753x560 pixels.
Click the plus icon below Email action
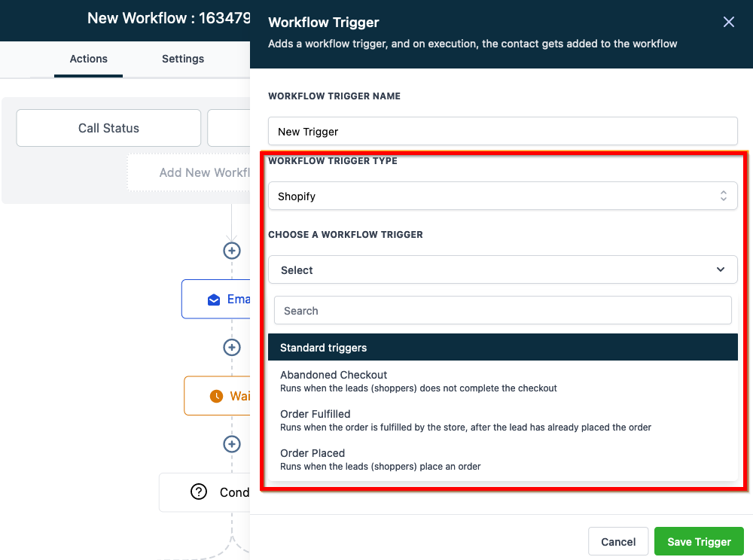click(232, 347)
